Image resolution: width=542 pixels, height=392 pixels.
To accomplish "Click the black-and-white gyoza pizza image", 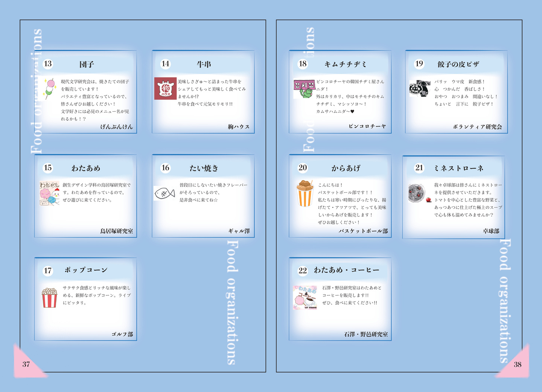I will point(420,88).
